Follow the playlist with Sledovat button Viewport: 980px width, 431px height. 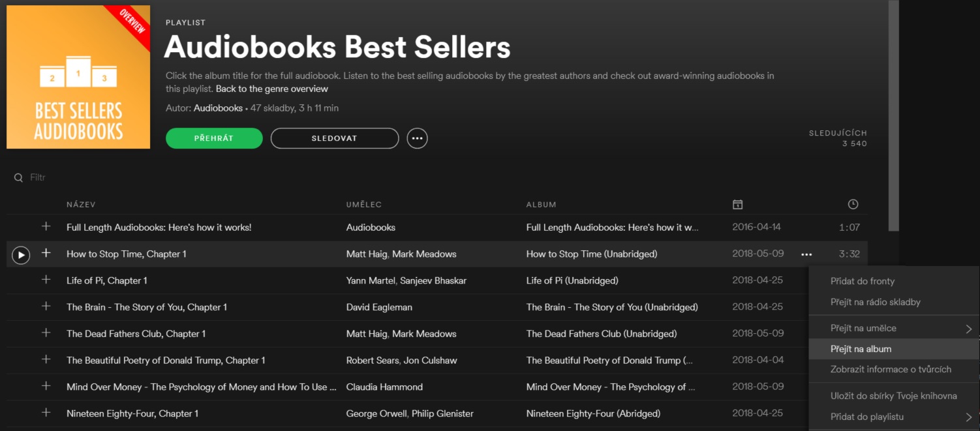[334, 138]
